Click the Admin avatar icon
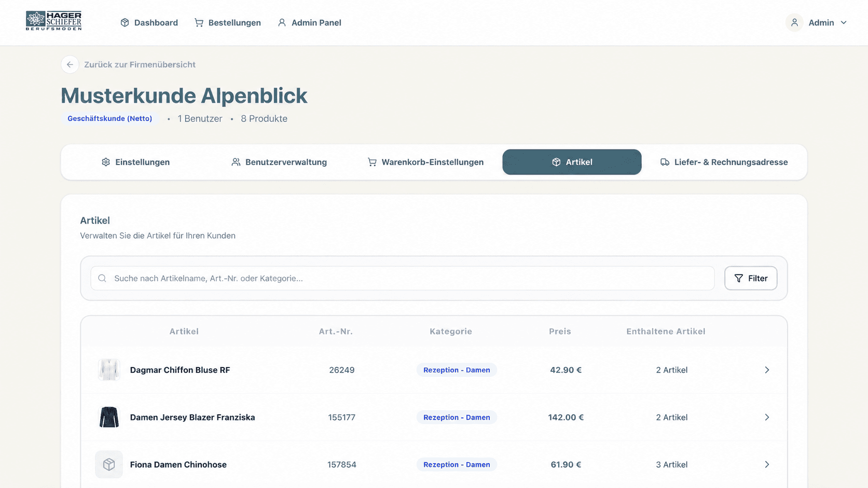The image size is (868, 488). 794,23
